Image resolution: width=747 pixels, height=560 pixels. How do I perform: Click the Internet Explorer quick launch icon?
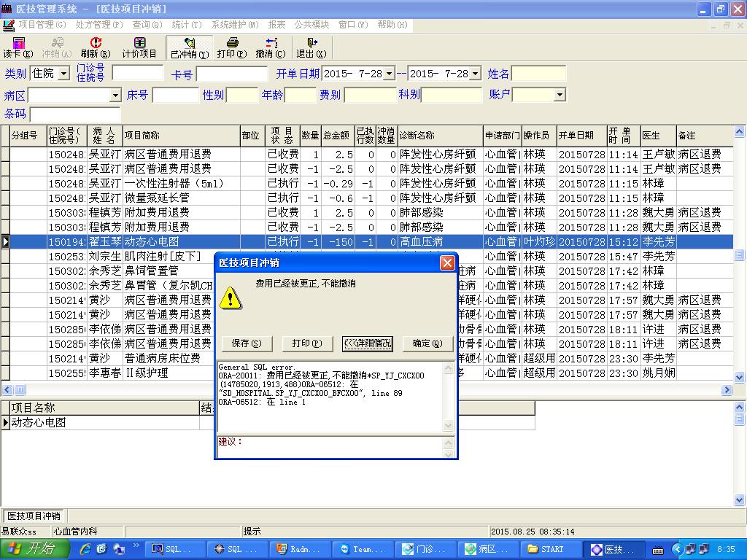(85, 549)
